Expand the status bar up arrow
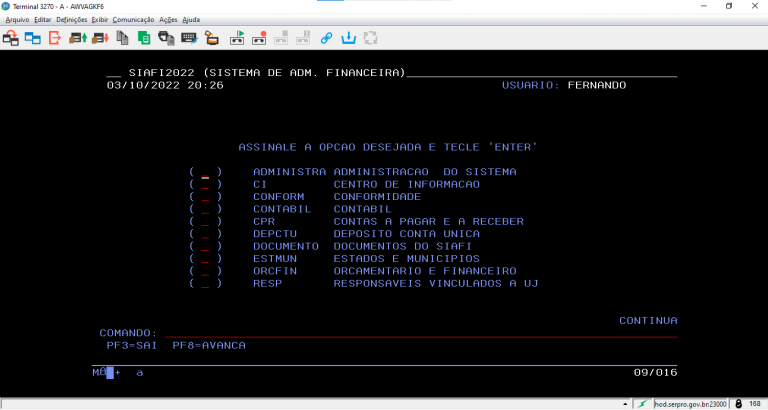The image size is (768, 410). 627,403
